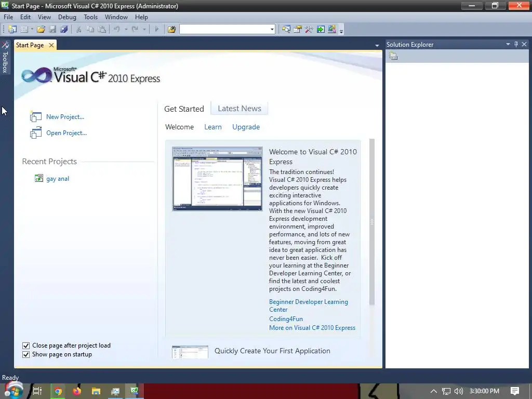Open the active documents list dropdown arrow
The image size is (532, 399).
(377, 46)
